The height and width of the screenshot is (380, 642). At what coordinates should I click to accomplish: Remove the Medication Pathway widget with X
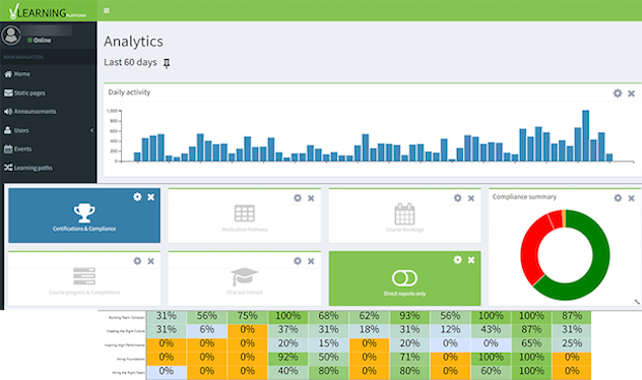(x=311, y=198)
